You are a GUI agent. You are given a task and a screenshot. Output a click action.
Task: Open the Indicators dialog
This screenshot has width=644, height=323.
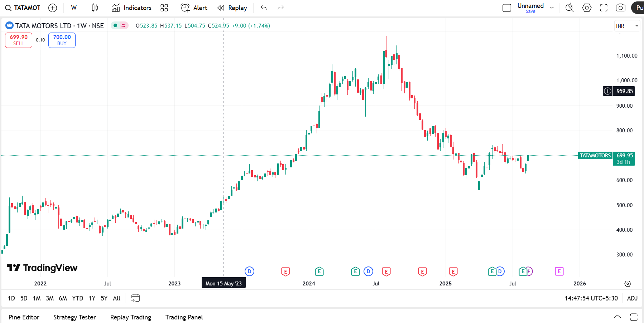[131, 8]
